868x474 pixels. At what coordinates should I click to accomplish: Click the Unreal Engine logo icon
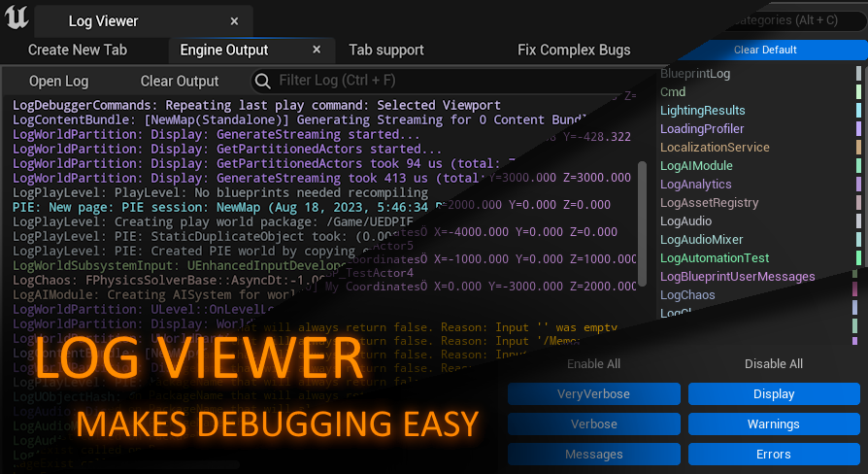(17, 17)
